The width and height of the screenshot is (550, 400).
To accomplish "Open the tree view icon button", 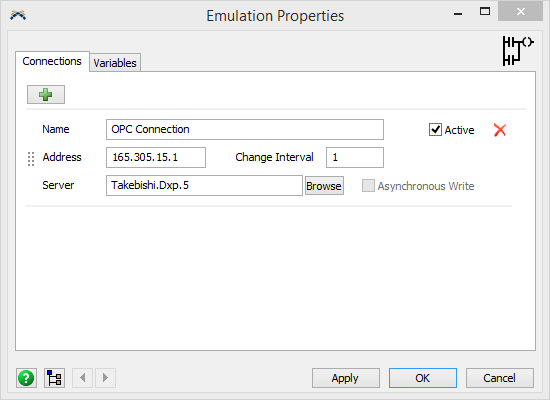I will (x=54, y=378).
